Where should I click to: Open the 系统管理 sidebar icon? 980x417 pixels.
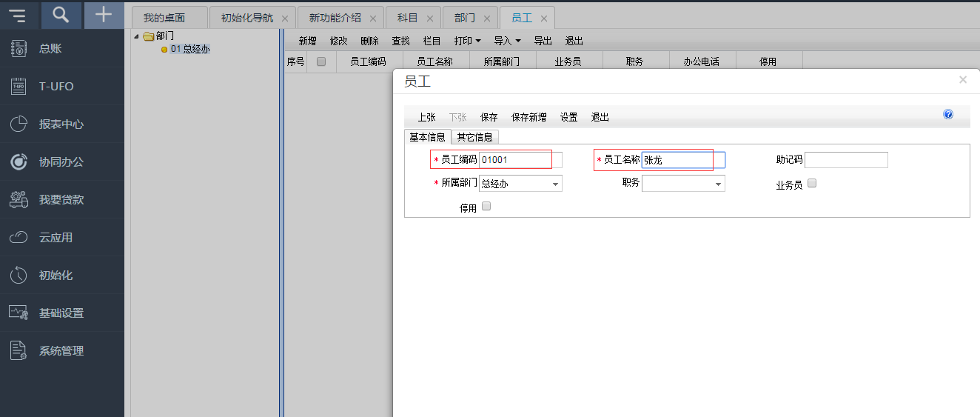(19, 351)
